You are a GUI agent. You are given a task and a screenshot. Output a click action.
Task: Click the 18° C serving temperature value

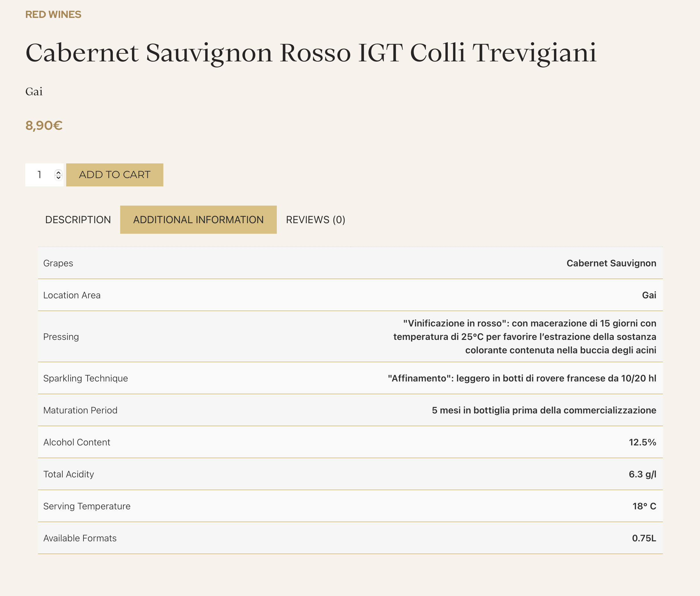[x=644, y=506]
